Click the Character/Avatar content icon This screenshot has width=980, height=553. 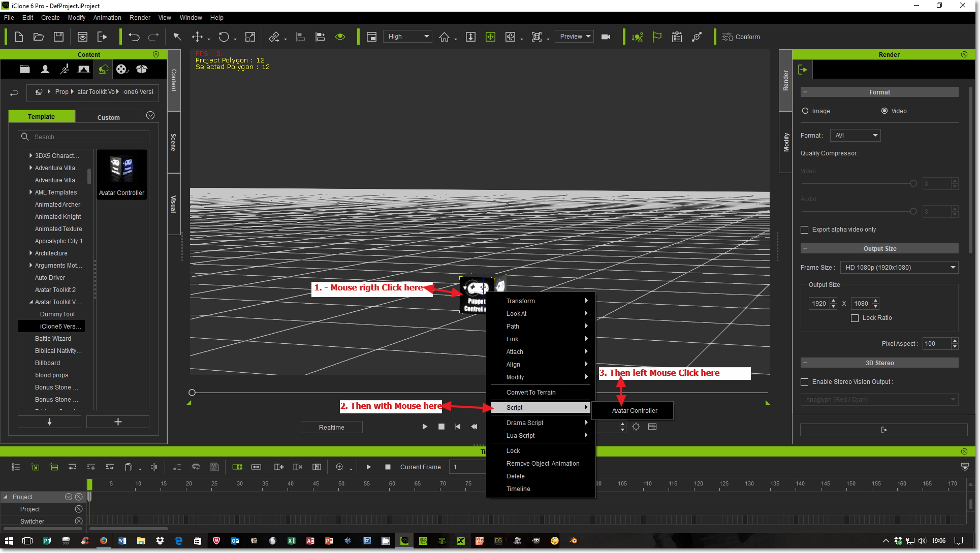coord(45,69)
